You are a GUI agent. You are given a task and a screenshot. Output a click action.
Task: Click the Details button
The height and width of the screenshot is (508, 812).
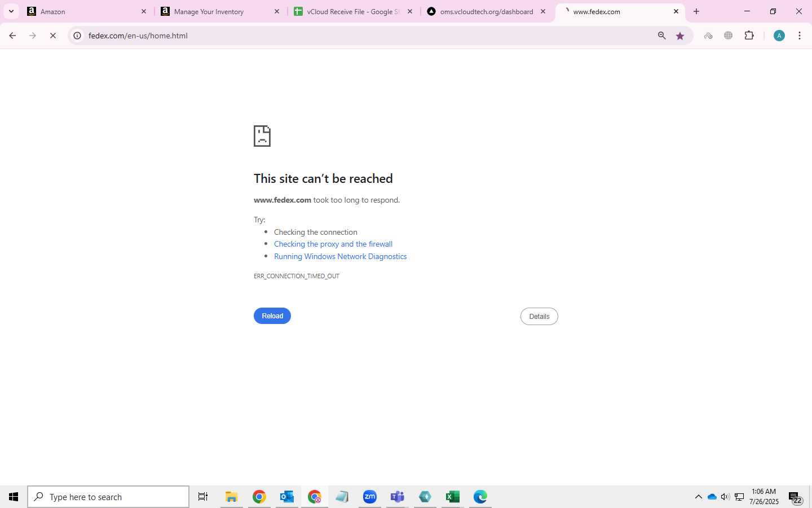coord(539,317)
